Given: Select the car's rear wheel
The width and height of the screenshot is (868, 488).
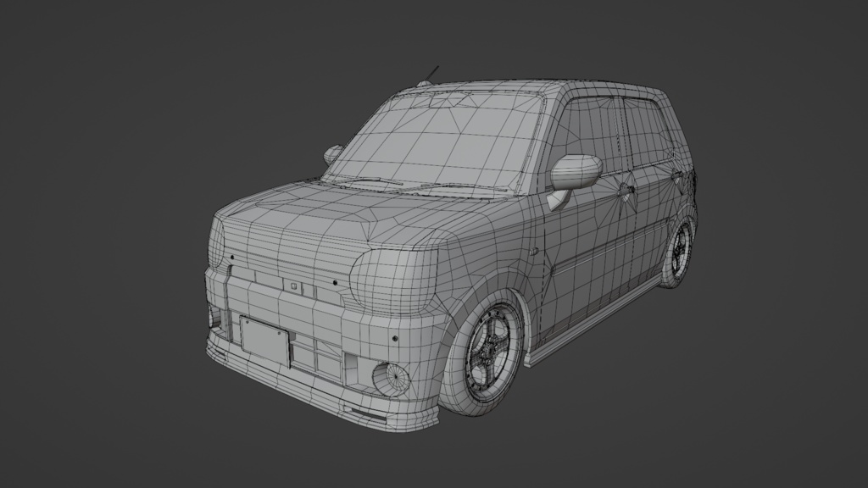Looking at the screenshot, I should 679,252.
